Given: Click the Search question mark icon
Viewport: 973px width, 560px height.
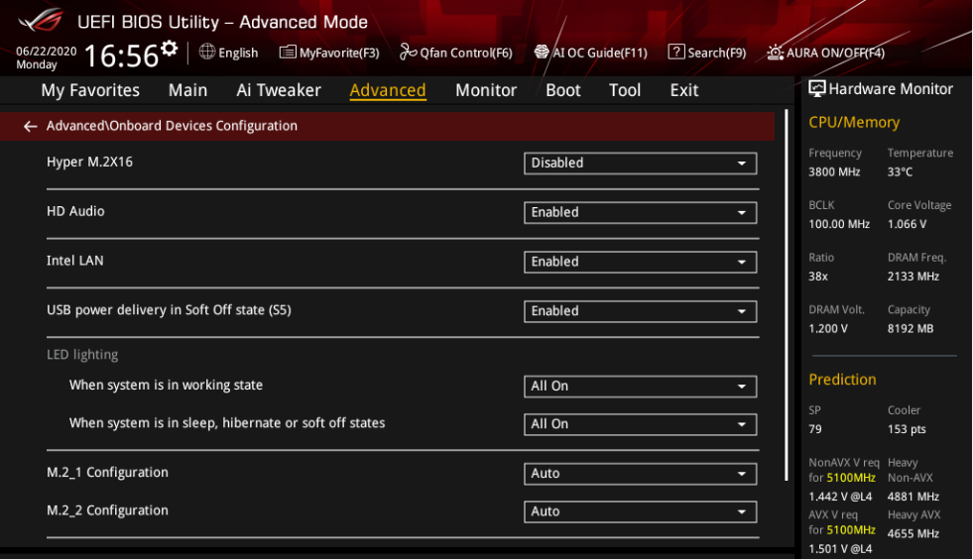Looking at the screenshot, I should [675, 53].
